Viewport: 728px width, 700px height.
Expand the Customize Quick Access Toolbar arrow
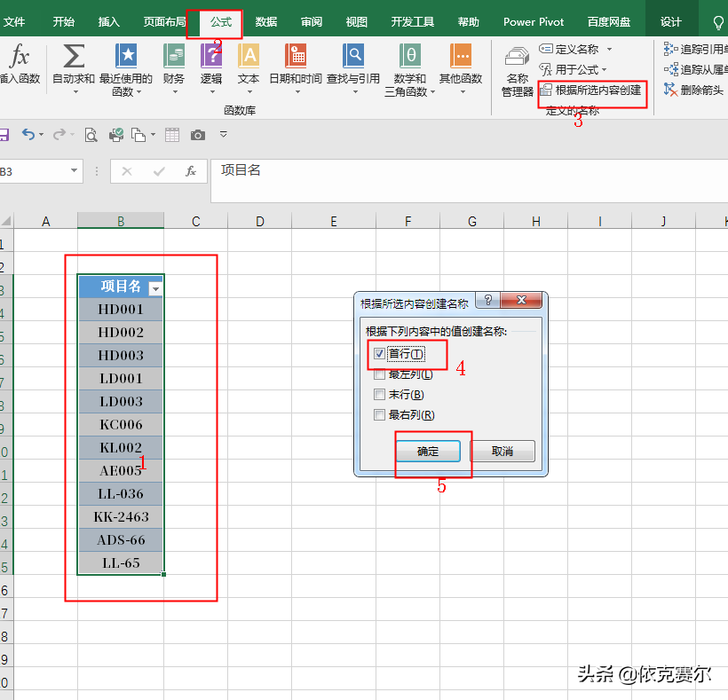[x=224, y=135]
